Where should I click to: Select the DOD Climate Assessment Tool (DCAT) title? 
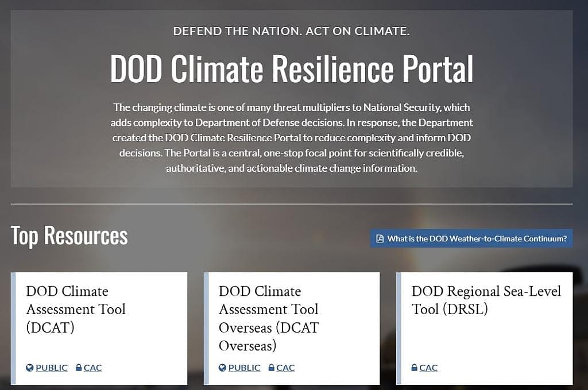pos(76,310)
